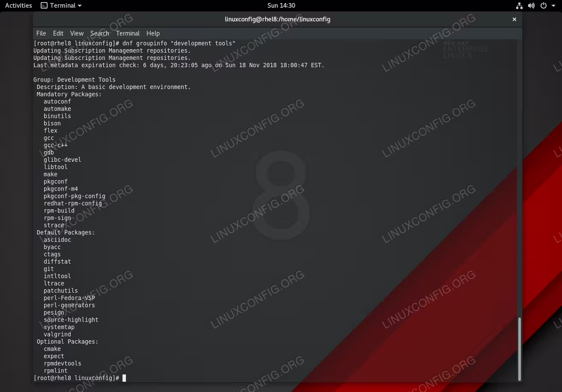
Task: Click the 'byacc' package name
Action: pyautogui.click(x=52, y=247)
